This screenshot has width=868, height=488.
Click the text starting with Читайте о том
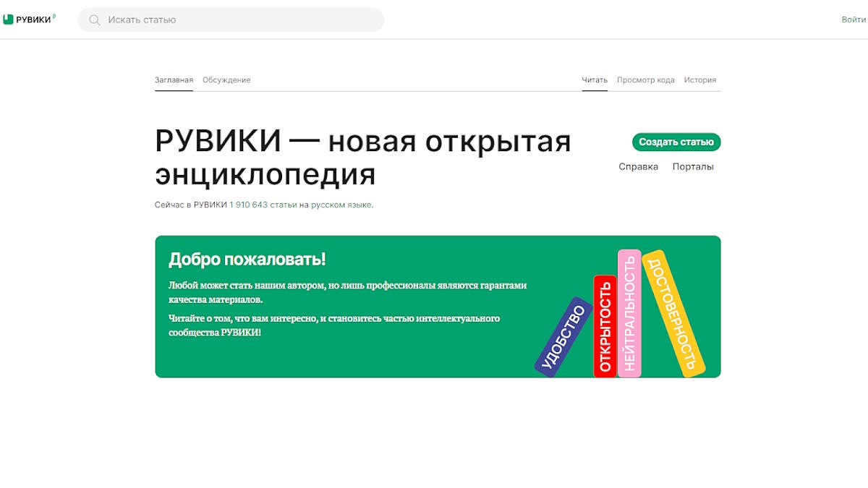tap(334, 325)
